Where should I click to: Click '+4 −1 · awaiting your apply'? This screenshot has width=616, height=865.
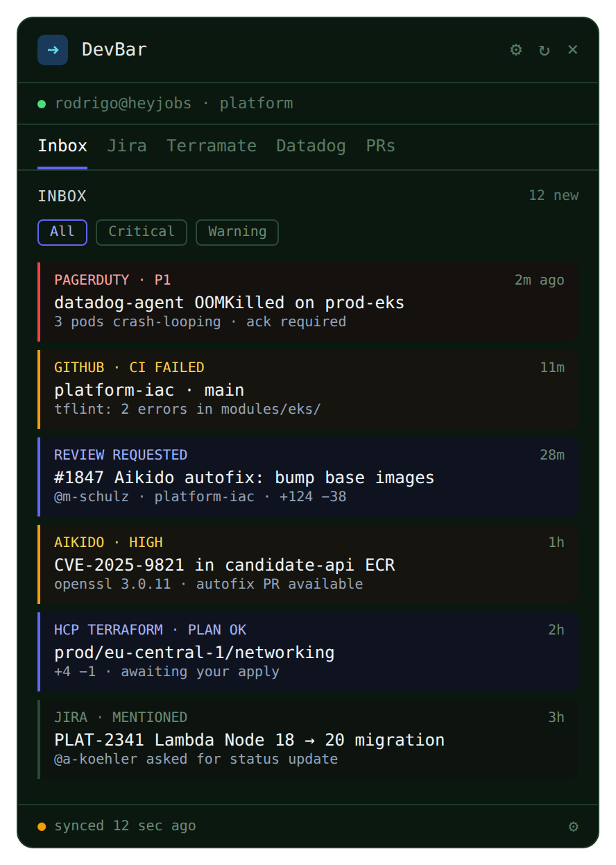166,671
